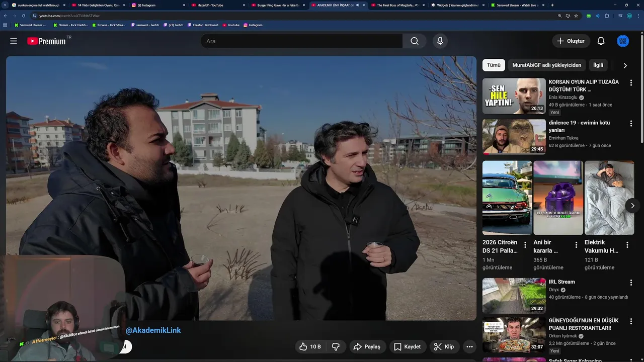Focus the Ara search field
Viewport: 644px width, 362px height.
coord(301,41)
